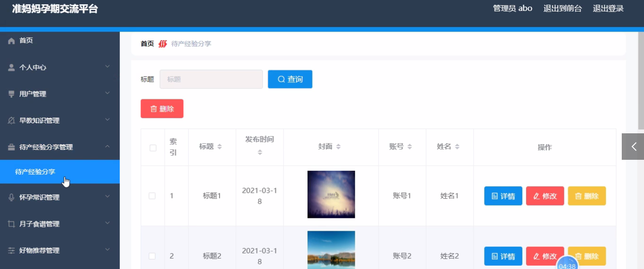This screenshot has height=269, width=644.
Task: Check the checkbox for row 1
Action: pyautogui.click(x=152, y=196)
